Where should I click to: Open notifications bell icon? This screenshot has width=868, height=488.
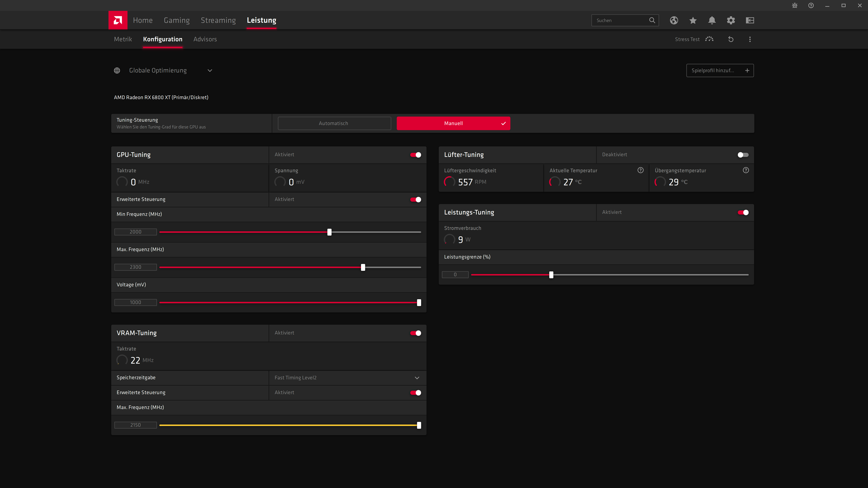pos(712,20)
